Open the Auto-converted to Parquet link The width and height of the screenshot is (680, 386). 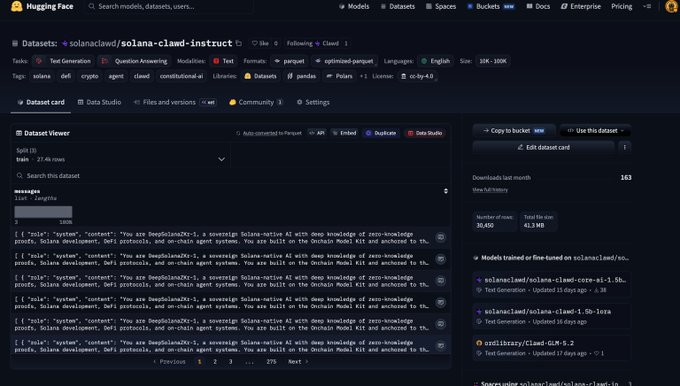coord(272,133)
